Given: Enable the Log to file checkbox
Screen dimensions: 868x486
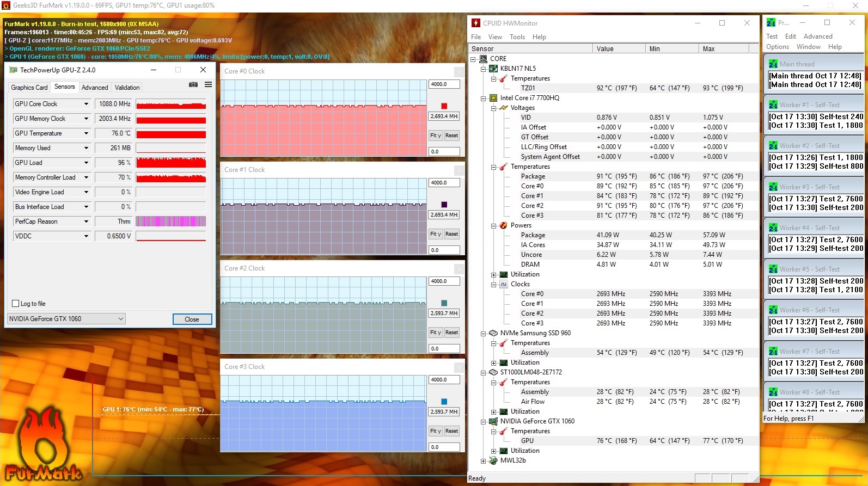Looking at the screenshot, I should pos(15,304).
